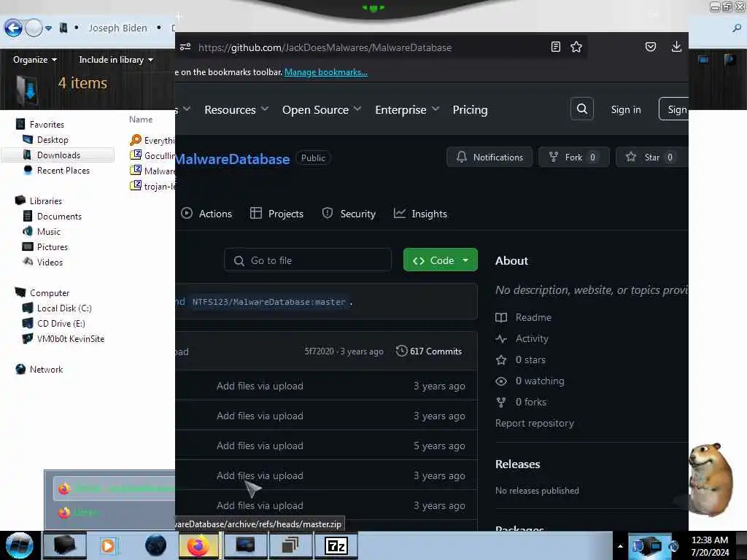Open the Organize dropdown in Explorer
Screen dimensions: 747x560
click(35, 60)
